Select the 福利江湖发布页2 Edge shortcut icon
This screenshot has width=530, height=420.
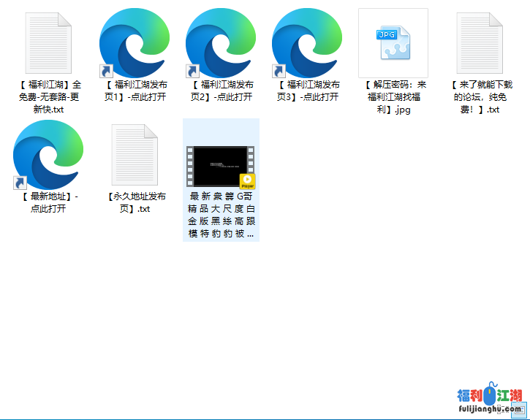(x=221, y=44)
